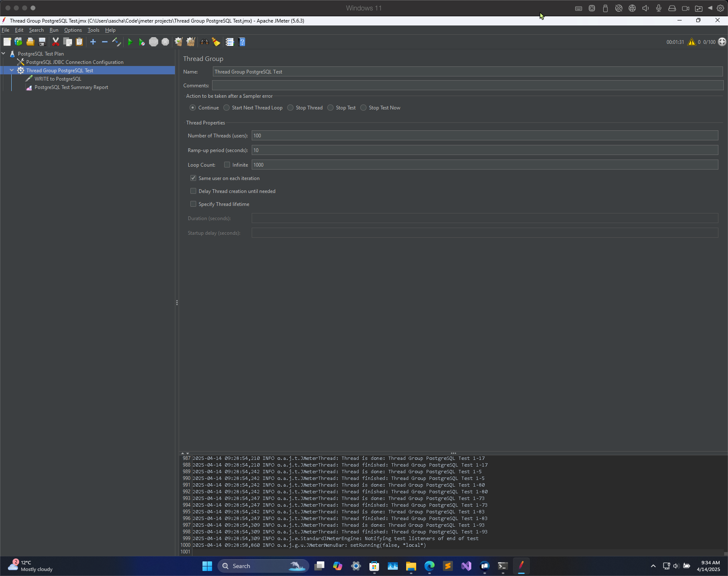Open the Run menu
This screenshot has width=728, height=576.
point(54,30)
